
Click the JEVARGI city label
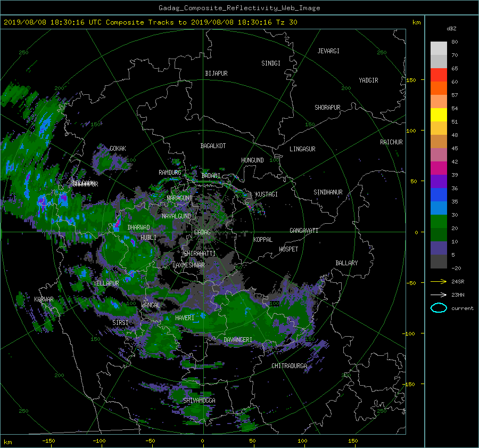tap(328, 51)
